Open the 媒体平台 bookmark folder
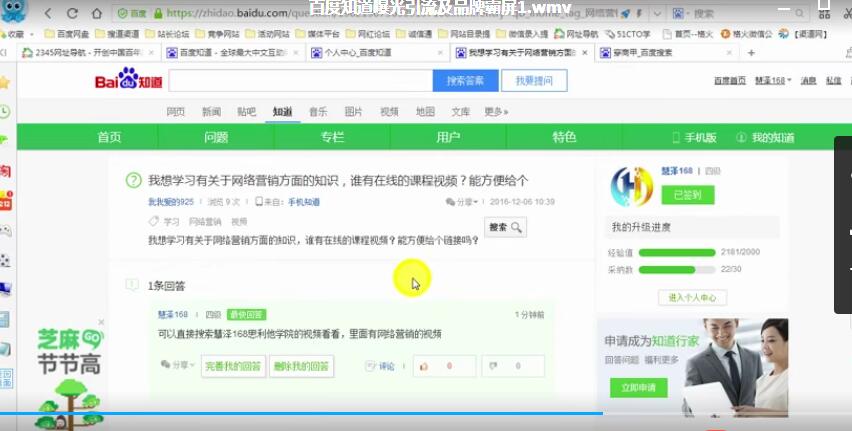Image resolution: width=852 pixels, height=431 pixels. [317, 34]
